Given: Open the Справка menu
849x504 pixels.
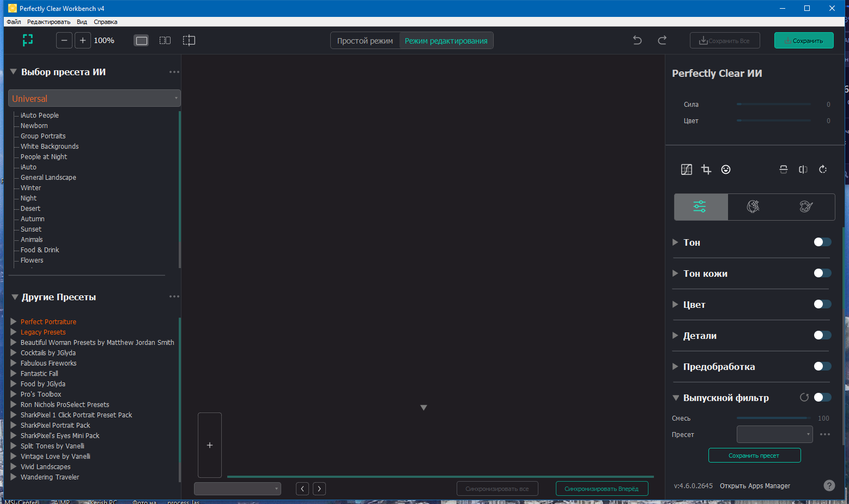Looking at the screenshot, I should click(105, 22).
